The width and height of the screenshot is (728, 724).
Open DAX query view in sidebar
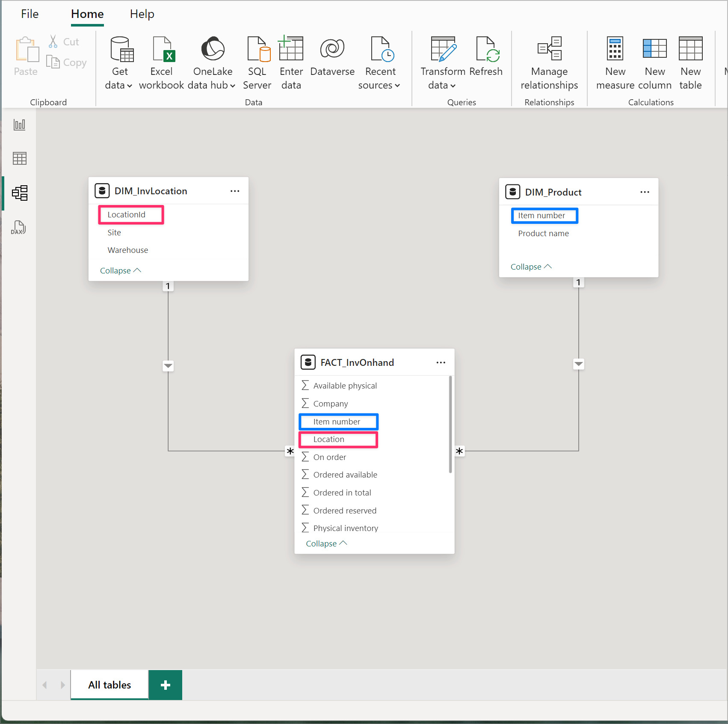click(x=18, y=227)
